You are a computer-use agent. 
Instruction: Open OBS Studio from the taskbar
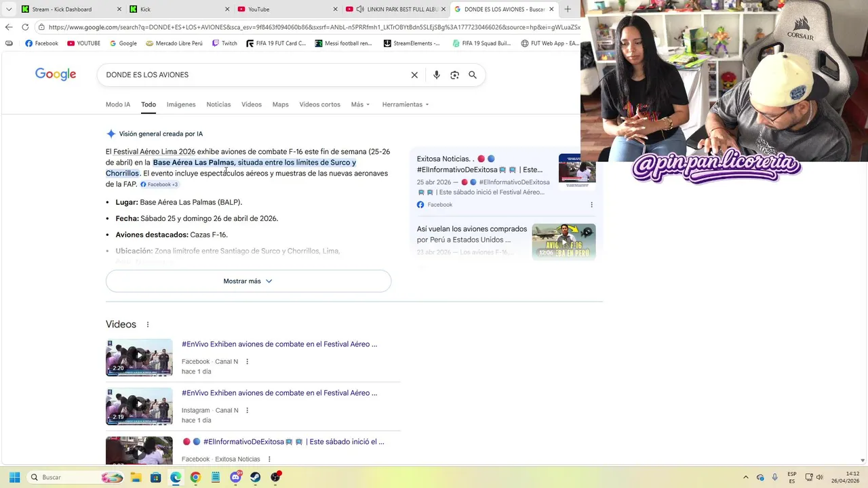pos(275,477)
